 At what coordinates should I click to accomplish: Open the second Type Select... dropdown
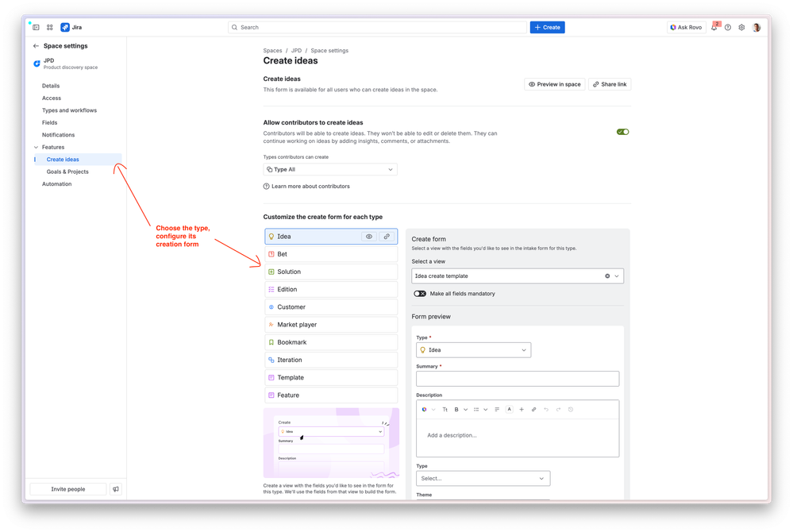coord(483,478)
